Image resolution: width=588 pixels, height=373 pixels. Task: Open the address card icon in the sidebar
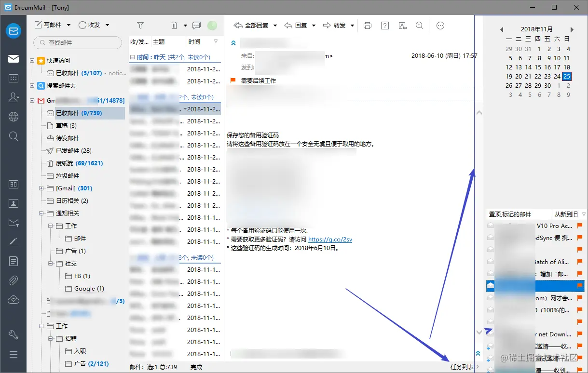tap(14, 203)
